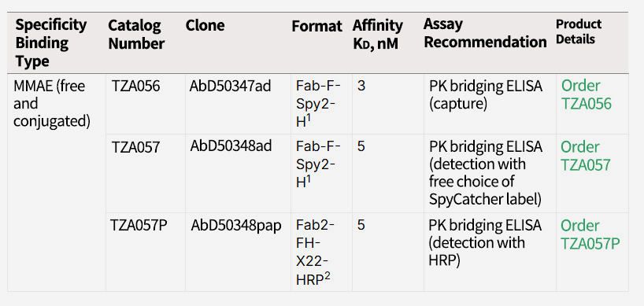The width and height of the screenshot is (644, 306).
Task: Open the Order TZA056 link
Action: 586,94
